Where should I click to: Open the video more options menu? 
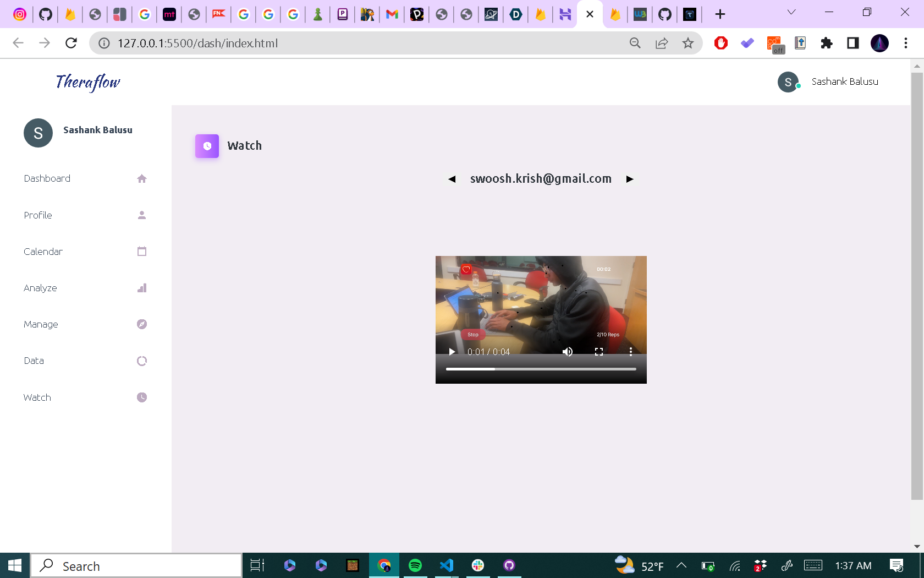pos(631,352)
